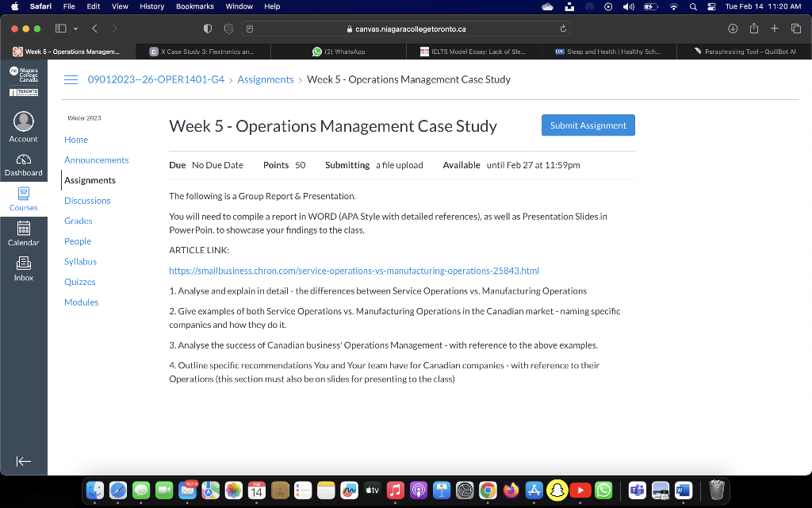
Task: Open the smallbusiness.chron.com article link
Action: click(x=354, y=270)
